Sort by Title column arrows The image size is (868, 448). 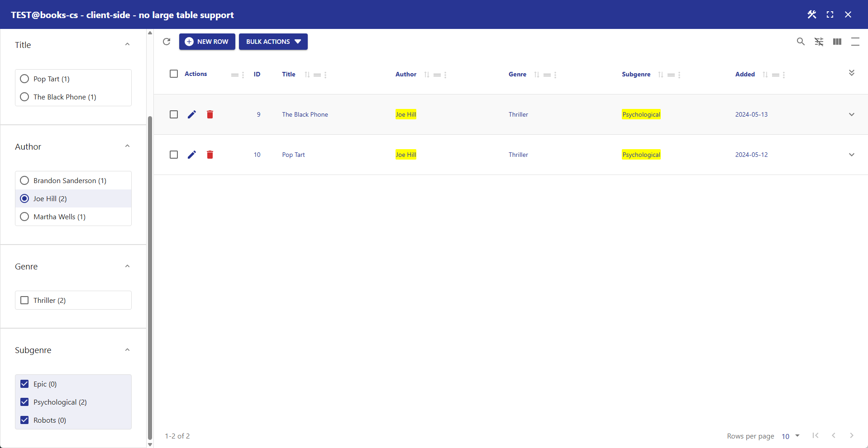pos(307,75)
